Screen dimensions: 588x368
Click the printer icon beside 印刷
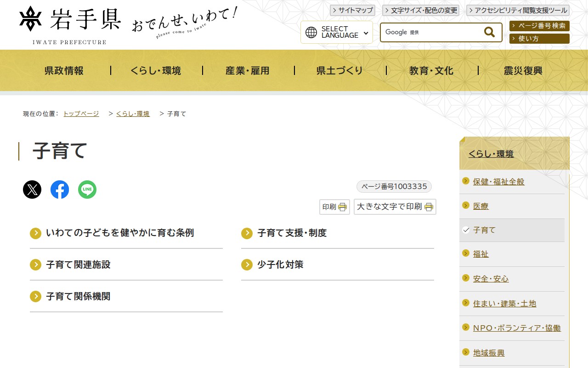(x=343, y=207)
